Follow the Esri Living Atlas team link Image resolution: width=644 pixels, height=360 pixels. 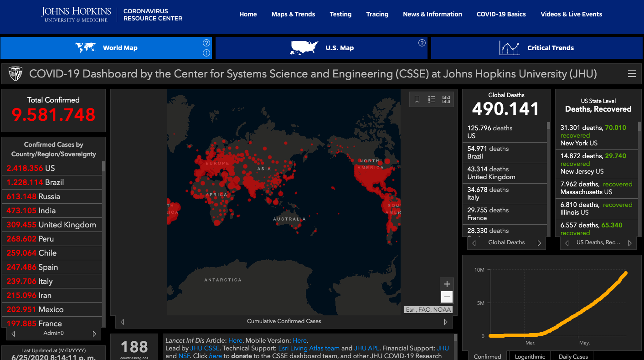pos(309,348)
